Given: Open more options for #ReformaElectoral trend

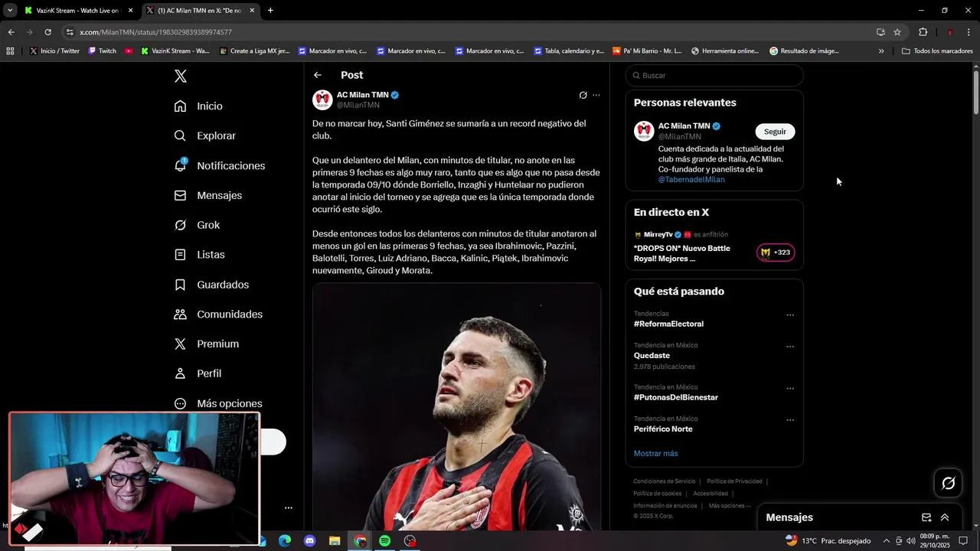Looking at the screenshot, I should pos(789,315).
